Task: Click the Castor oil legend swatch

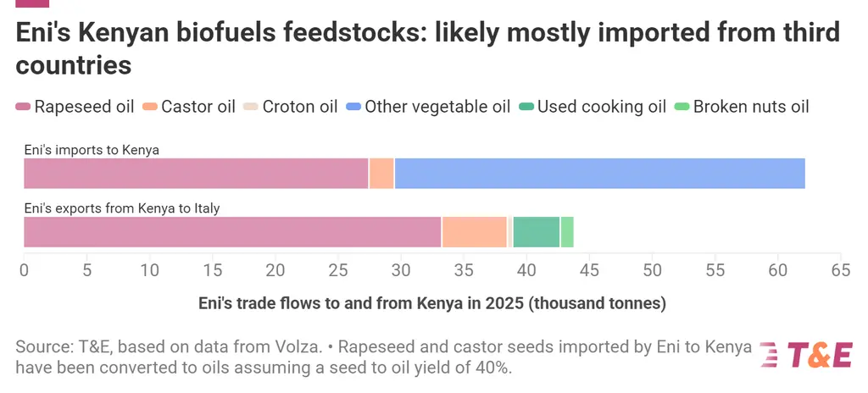Action: 150,107
